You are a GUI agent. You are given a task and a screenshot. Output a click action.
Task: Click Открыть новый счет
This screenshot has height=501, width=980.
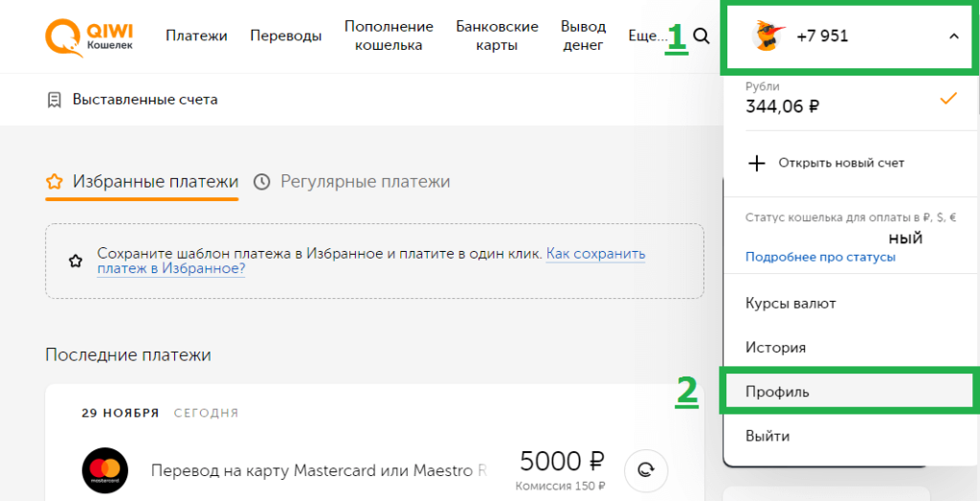(841, 163)
